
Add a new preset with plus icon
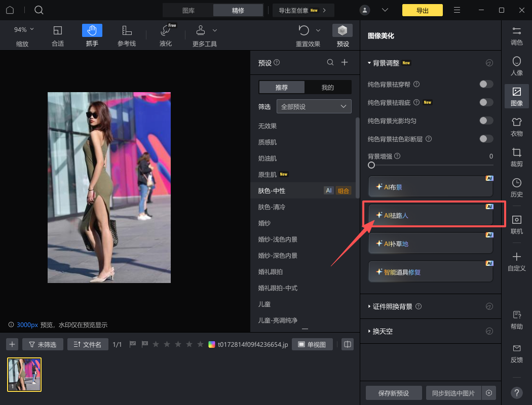pyautogui.click(x=345, y=62)
